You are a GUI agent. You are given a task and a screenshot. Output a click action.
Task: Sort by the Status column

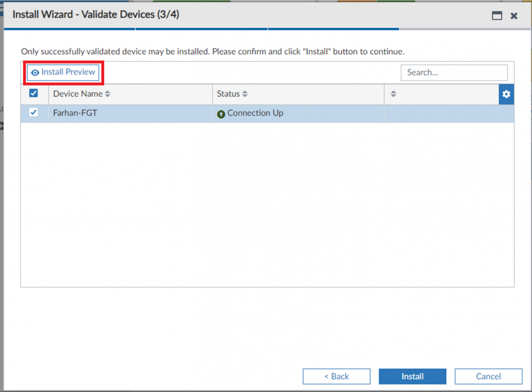(x=232, y=94)
